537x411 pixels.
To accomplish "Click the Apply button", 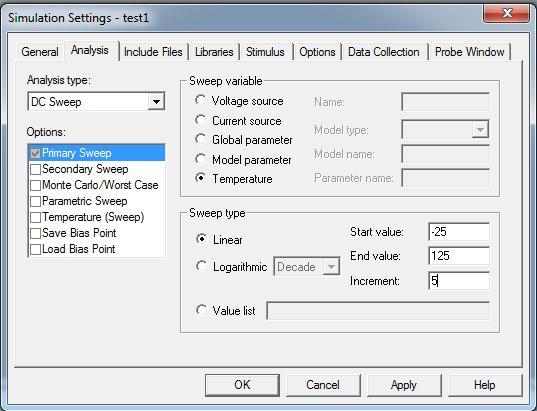I will point(404,385).
